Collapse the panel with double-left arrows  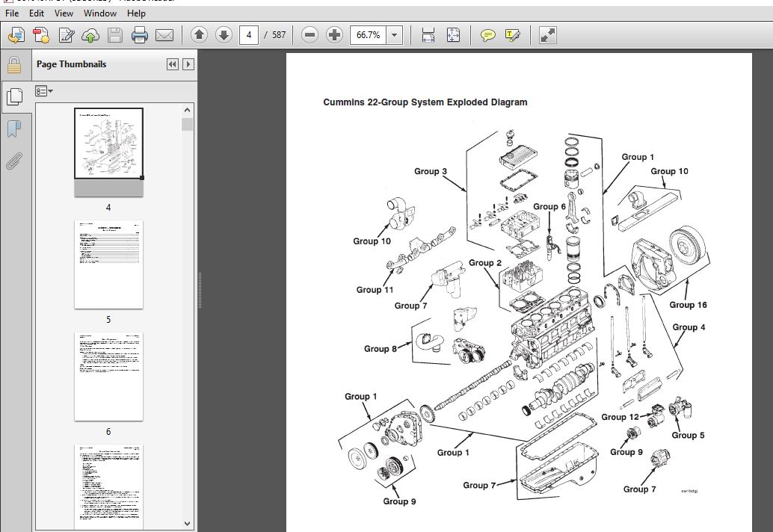coord(173,64)
